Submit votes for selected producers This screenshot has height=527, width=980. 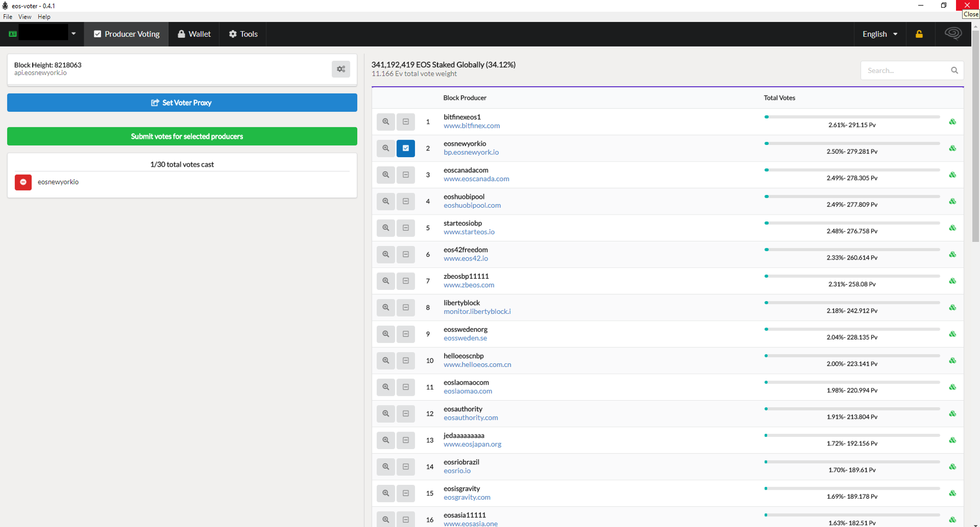coord(182,136)
